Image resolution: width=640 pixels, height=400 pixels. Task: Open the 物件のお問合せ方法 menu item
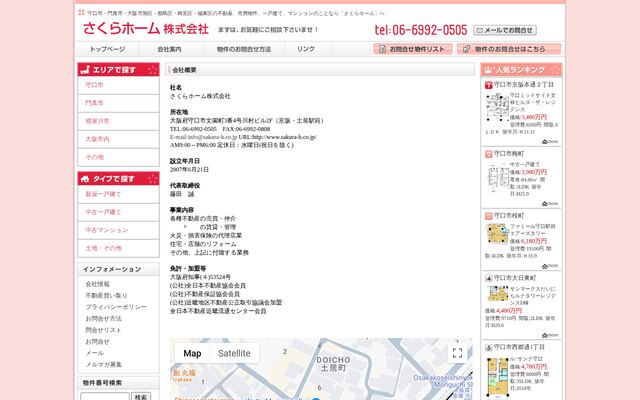tap(244, 49)
